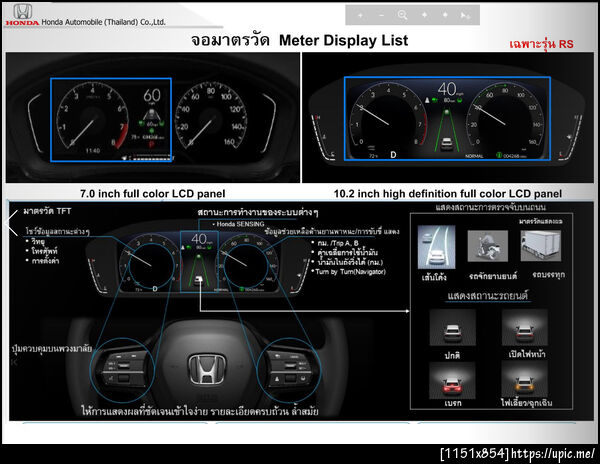Click left steering wheel control cluster image
Screen dimensions: 600x464
pyautogui.click(x=122, y=370)
